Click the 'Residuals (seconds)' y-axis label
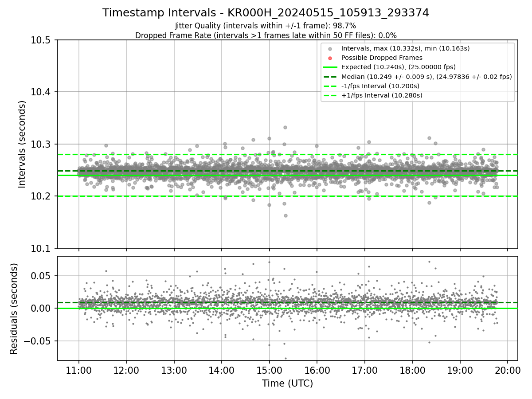532x399 pixels. 14,309
